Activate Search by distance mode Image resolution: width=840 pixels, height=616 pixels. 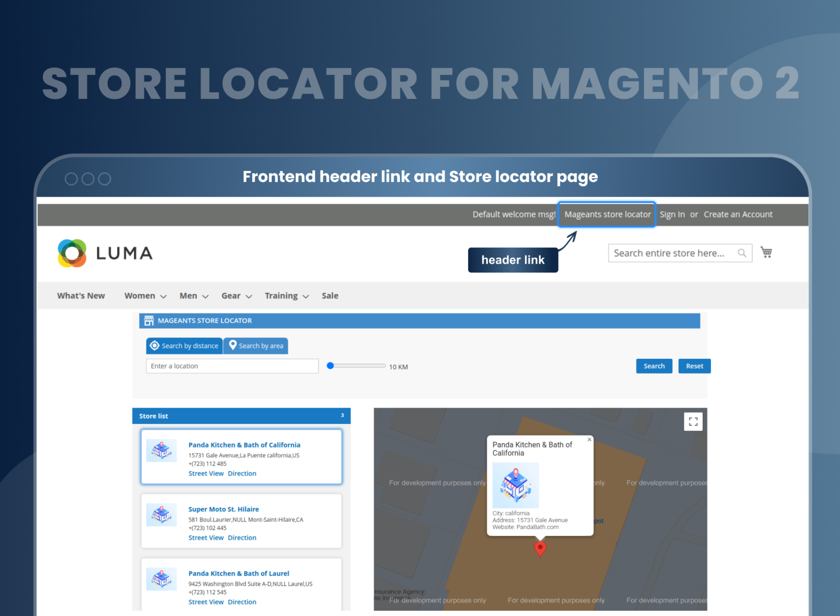point(184,346)
